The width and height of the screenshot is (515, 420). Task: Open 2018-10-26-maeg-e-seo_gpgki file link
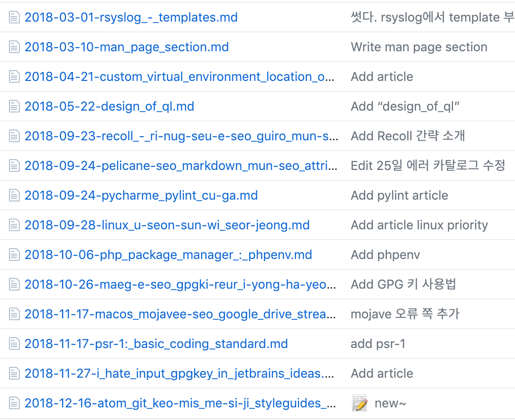click(180, 284)
